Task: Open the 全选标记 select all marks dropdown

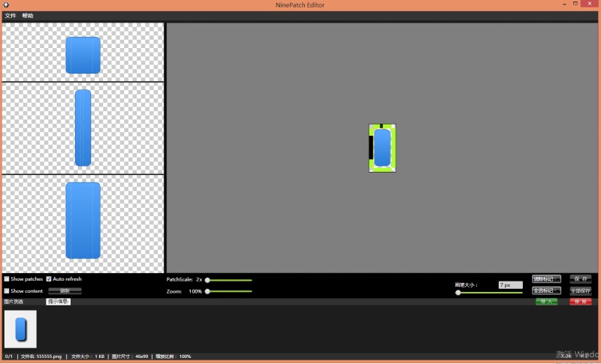Action: 546,290
